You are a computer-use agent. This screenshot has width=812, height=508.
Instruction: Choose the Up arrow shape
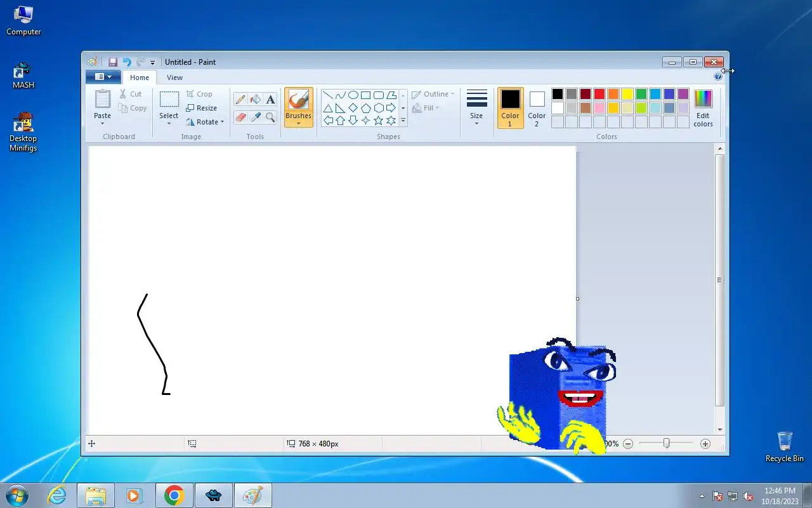pos(341,121)
